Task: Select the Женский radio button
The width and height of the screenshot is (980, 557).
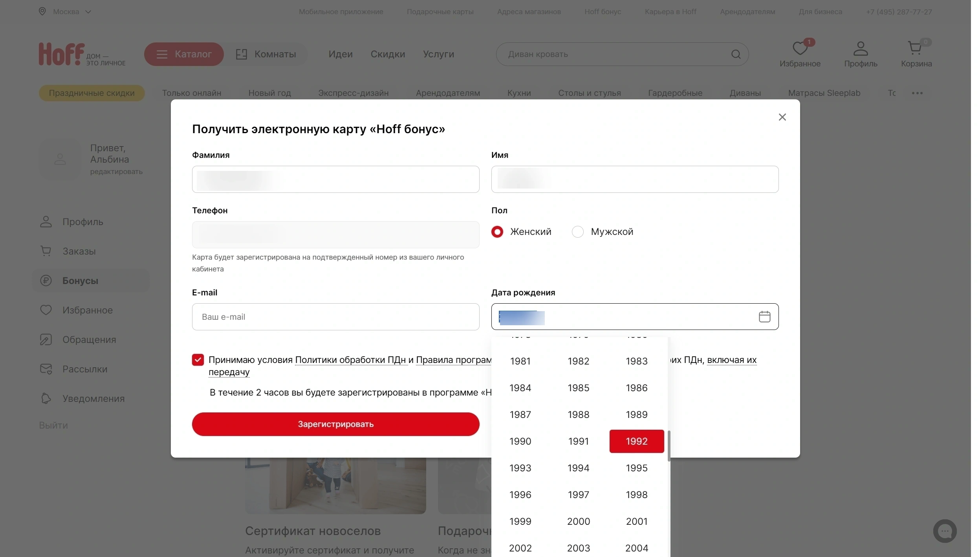Action: point(497,232)
